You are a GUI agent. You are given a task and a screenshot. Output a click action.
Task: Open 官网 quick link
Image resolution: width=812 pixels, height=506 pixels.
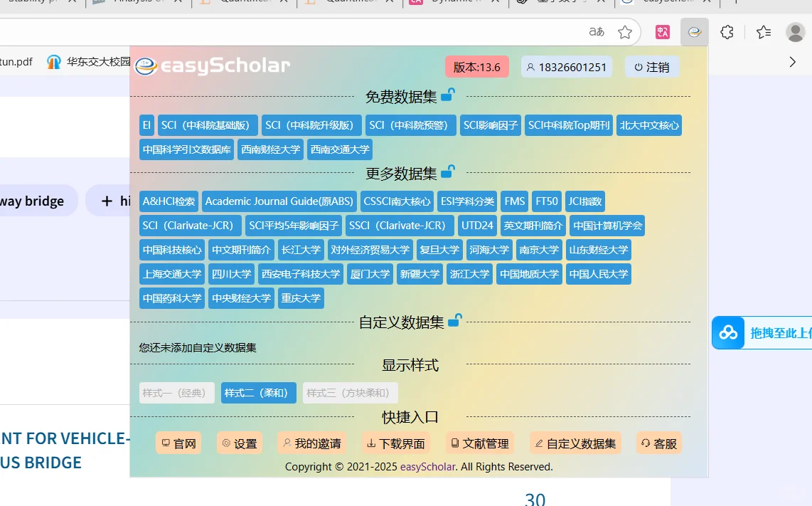(x=178, y=443)
